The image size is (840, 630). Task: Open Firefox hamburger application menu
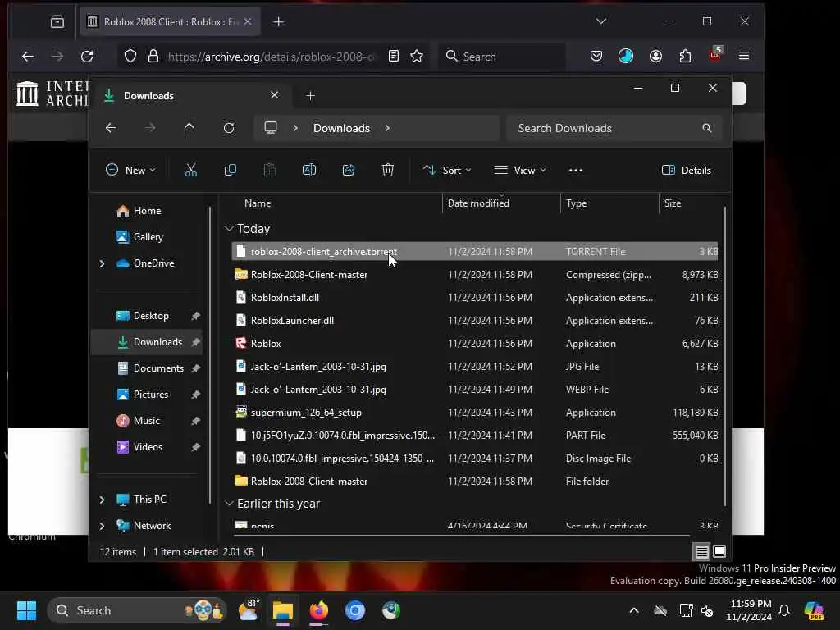click(x=744, y=57)
